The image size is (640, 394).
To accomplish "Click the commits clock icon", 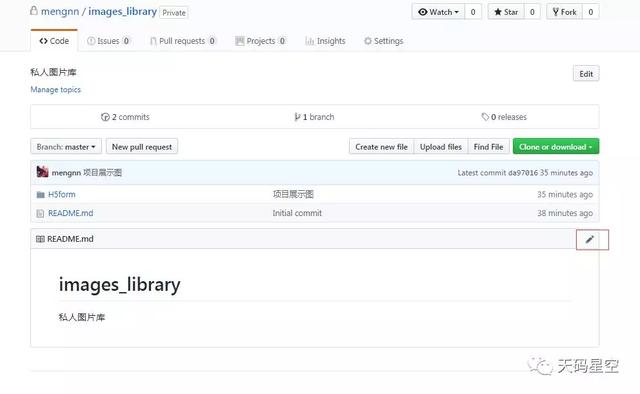I will 105,117.
